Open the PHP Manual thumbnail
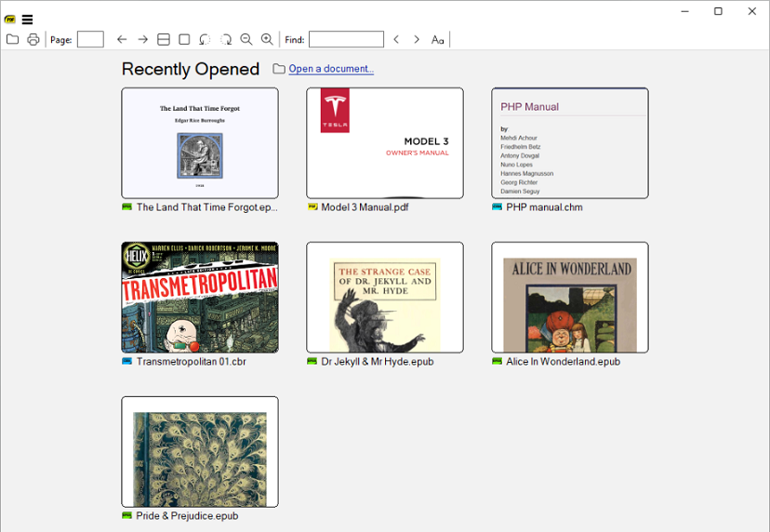This screenshot has width=770, height=532. click(570, 143)
